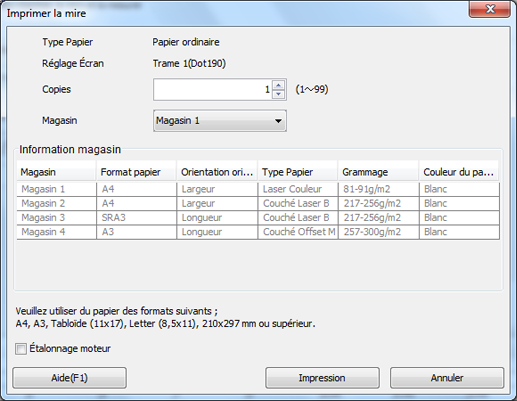Click the Orientation ori... column header
Viewport: 517px width, 401px height.
[217, 172]
